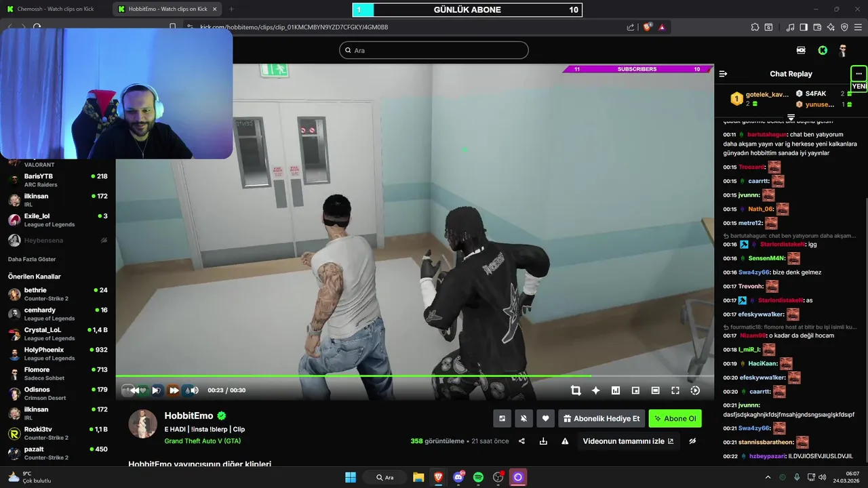Open Flomore recommended channel
This screenshot has height=488, width=868.
(x=58, y=373)
